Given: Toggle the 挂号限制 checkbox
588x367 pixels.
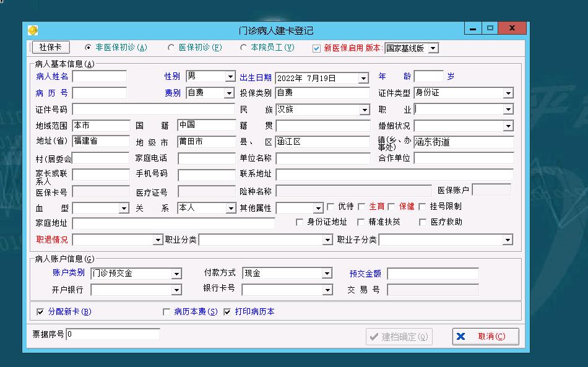Looking at the screenshot, I should (x=422, y=207).
